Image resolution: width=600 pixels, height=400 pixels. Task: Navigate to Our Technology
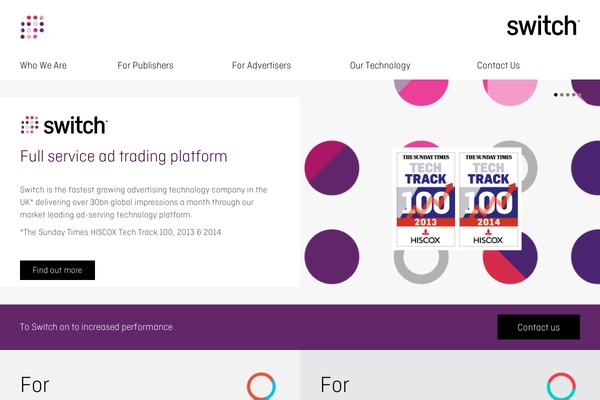point(380,65)
